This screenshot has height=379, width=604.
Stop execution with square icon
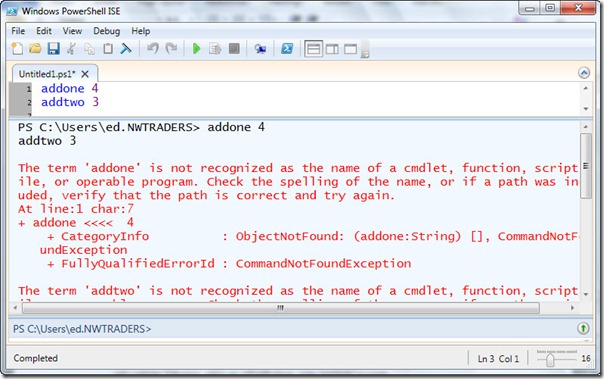tap(234, 49)
